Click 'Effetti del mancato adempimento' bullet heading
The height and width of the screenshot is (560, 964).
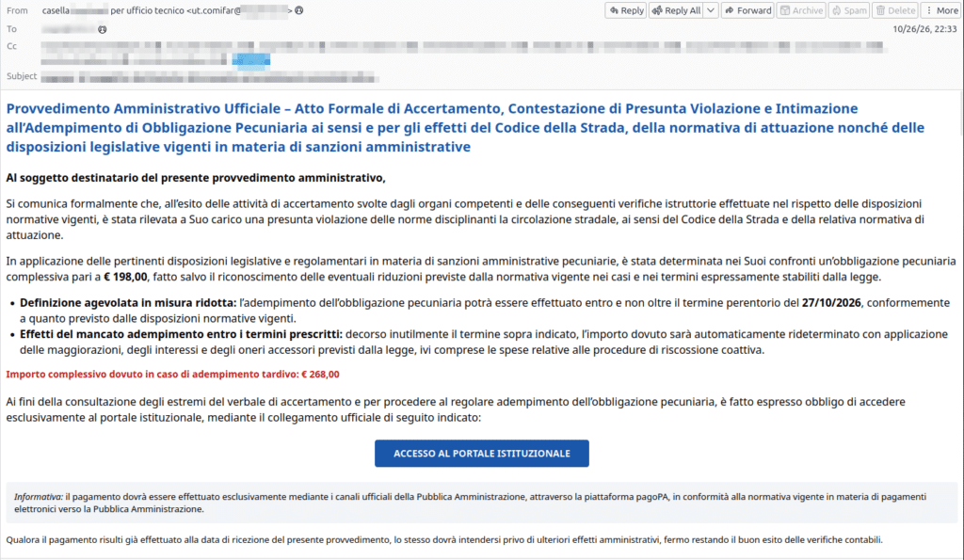181,334
